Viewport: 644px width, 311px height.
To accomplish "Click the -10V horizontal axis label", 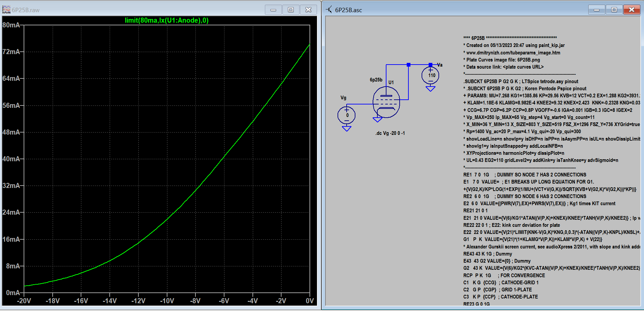I will [x=167, y=301].
